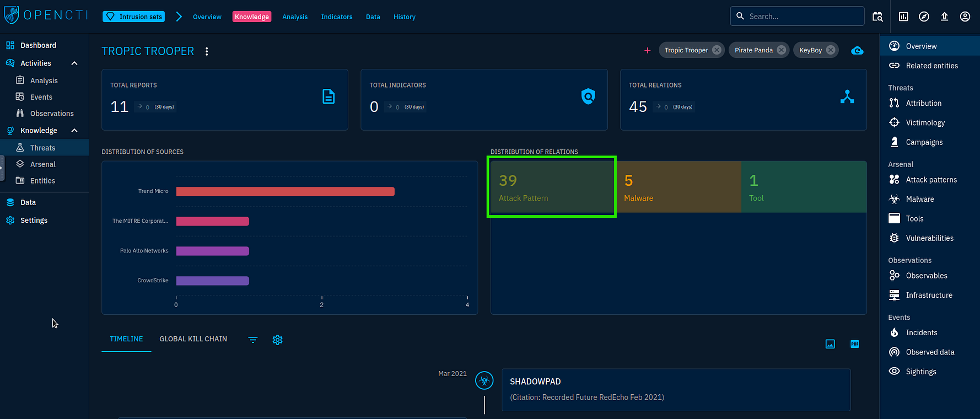Open the 39 Attack Pattern relations tile
The image size is (980, 419).
tap(553, 187)
